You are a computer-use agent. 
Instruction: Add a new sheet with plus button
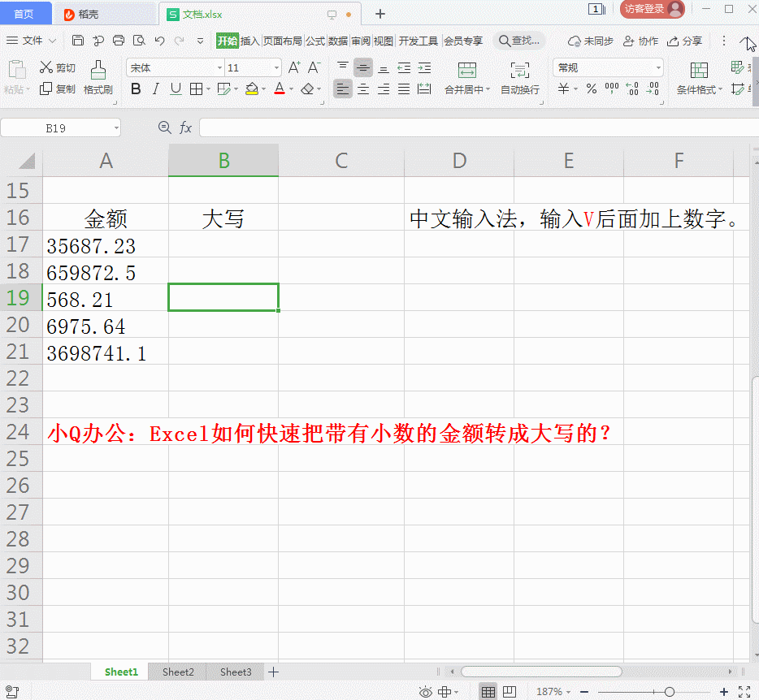[274, 672]
